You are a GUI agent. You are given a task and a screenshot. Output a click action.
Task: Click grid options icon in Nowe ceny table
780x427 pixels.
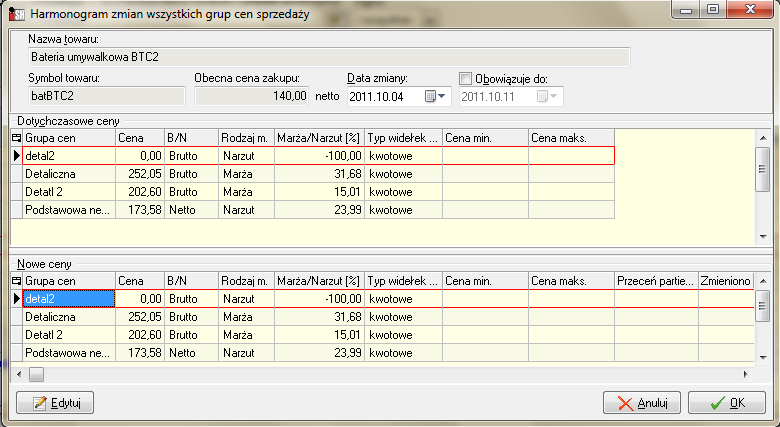[x=16, y=281]
